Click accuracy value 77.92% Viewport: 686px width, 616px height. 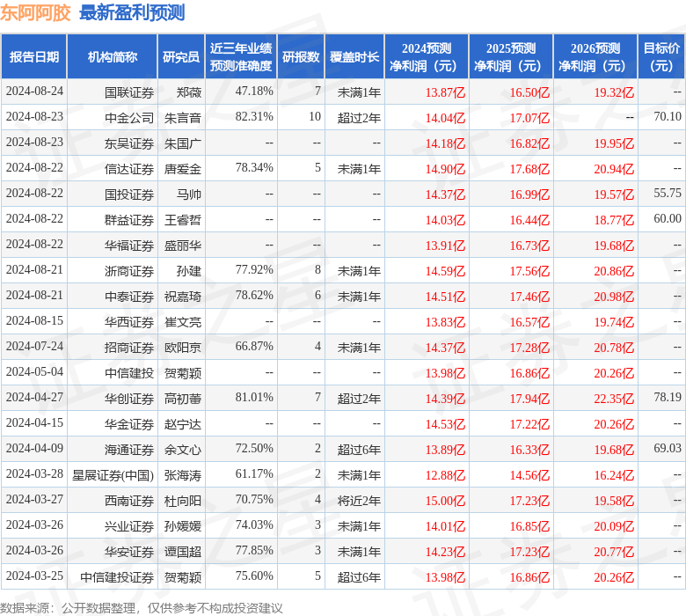pyautogui.click(x=254, y=270)
